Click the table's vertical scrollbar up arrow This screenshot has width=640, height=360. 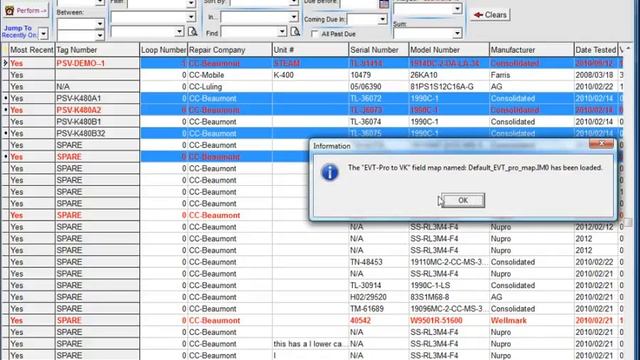pyautogui.click(x=628, y=49)
